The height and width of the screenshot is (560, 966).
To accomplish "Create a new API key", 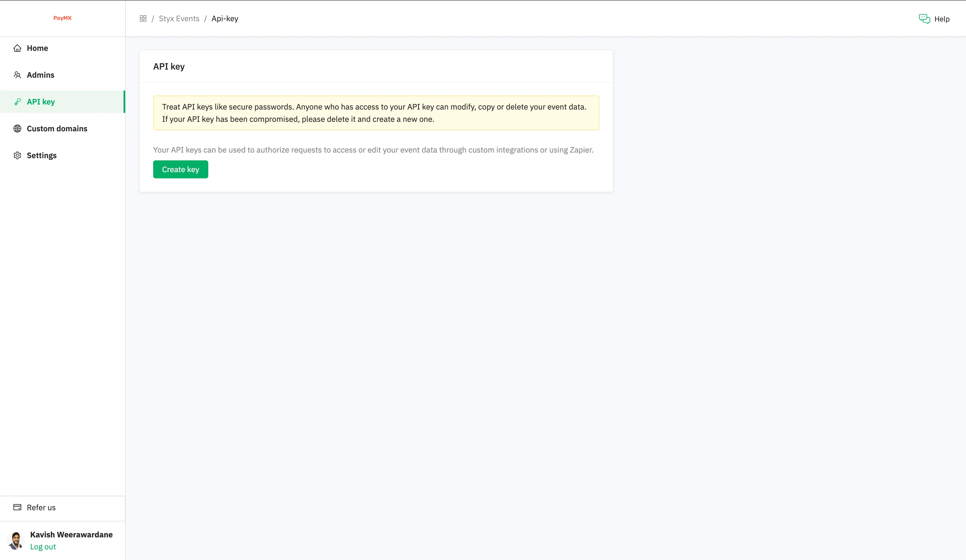I will pos(181,169).
